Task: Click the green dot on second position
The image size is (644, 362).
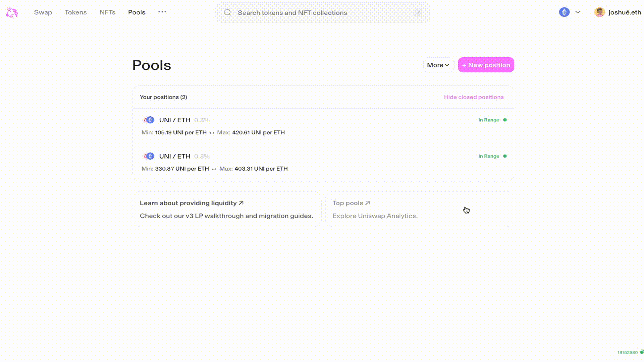Action: point(505,156)
